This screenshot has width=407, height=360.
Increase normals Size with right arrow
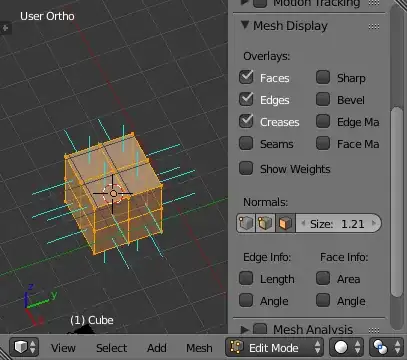pyautogui.click(x=374, y=223)
